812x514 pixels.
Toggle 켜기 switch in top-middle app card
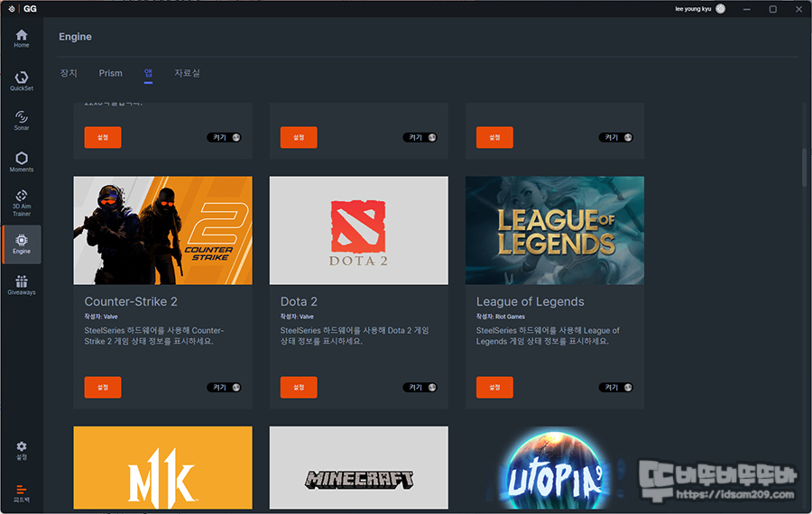coord(420,137)
